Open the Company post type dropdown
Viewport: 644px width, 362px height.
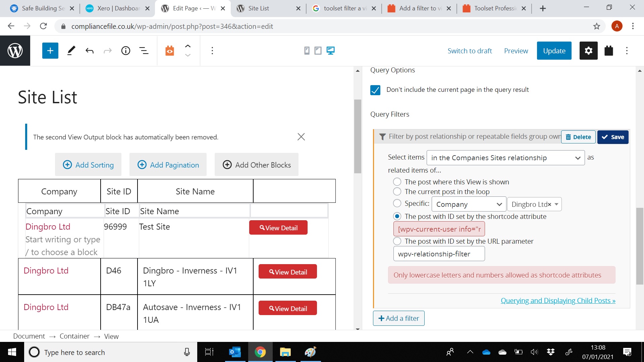(x=469, y=204)
